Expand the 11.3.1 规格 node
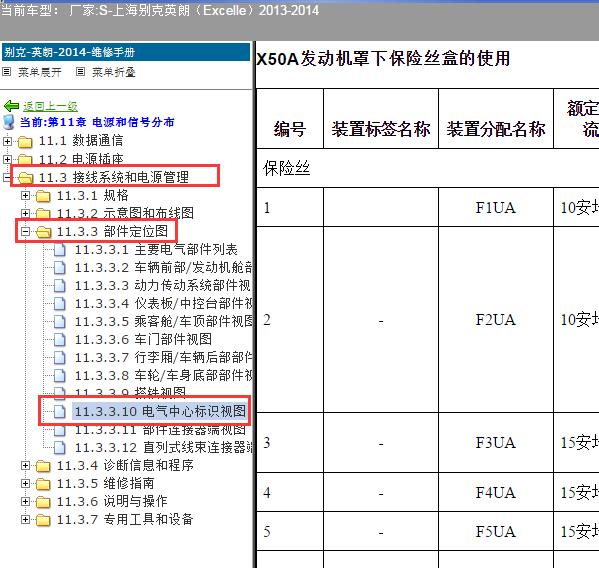Screen dimensions: 599x568 [x=25, y=196]
